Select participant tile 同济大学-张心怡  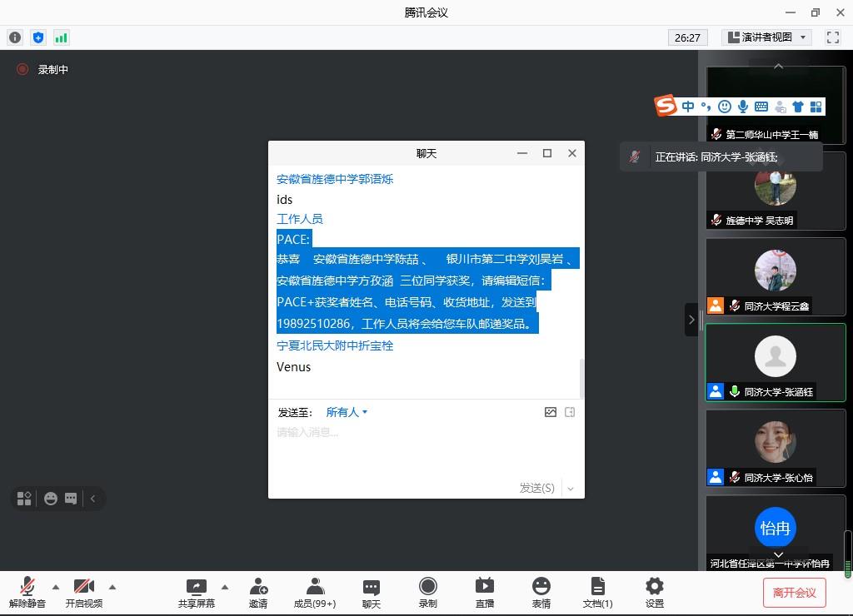click(x=776, y=449)
